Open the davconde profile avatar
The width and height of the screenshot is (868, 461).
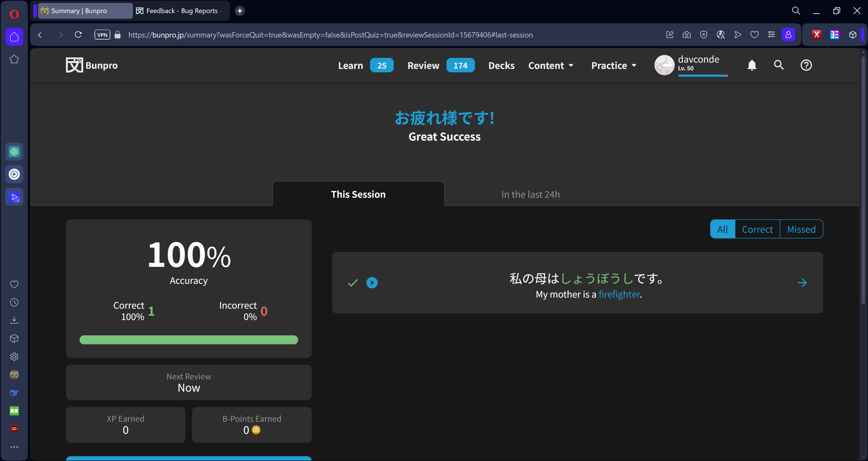[664, 65]
